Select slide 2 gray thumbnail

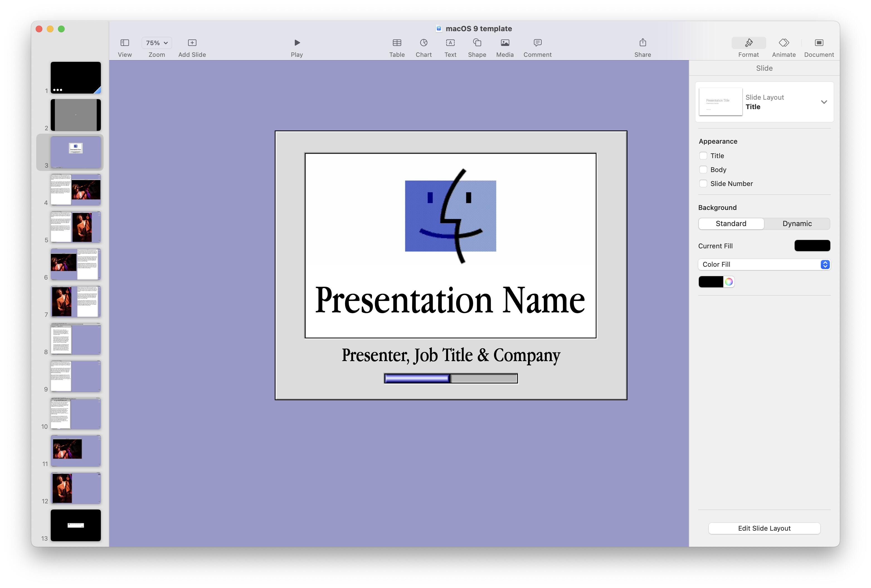(76, 115)
